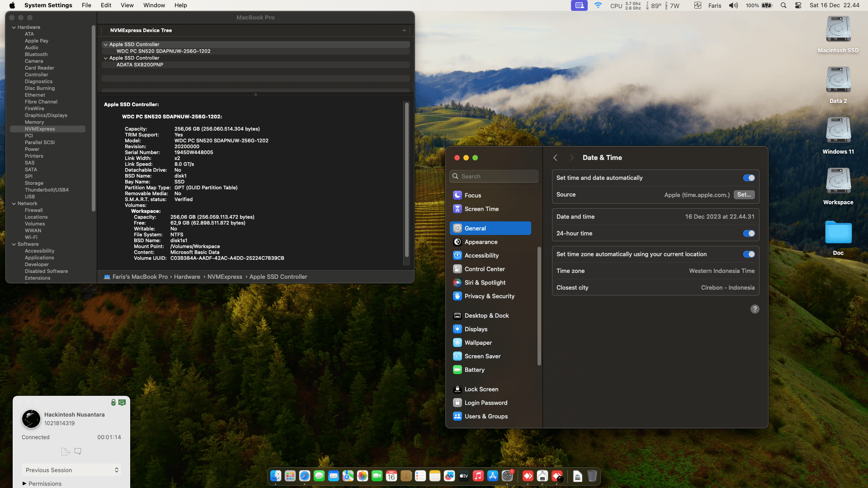The image size is (868, 488).
Task: Click the Search field in System Settings
Action: [x=493, y=176]
